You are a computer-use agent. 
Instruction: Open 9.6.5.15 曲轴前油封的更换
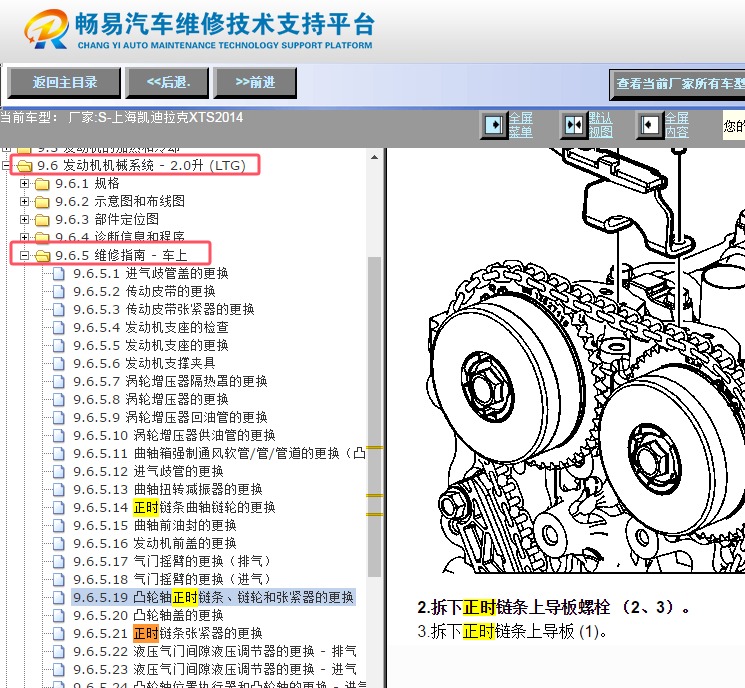(154, 526)
